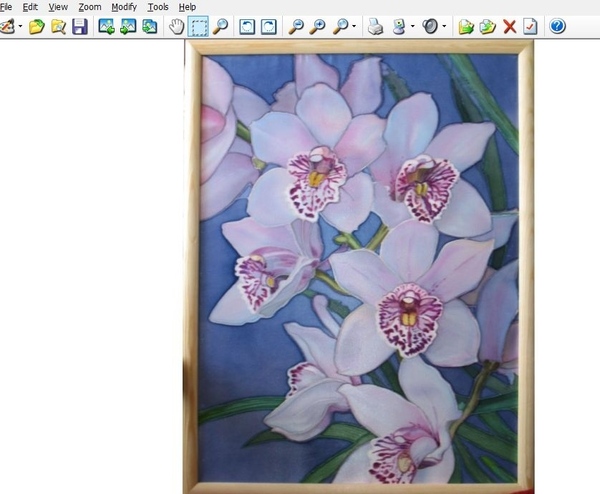Open the View menu

coord(58,7)
